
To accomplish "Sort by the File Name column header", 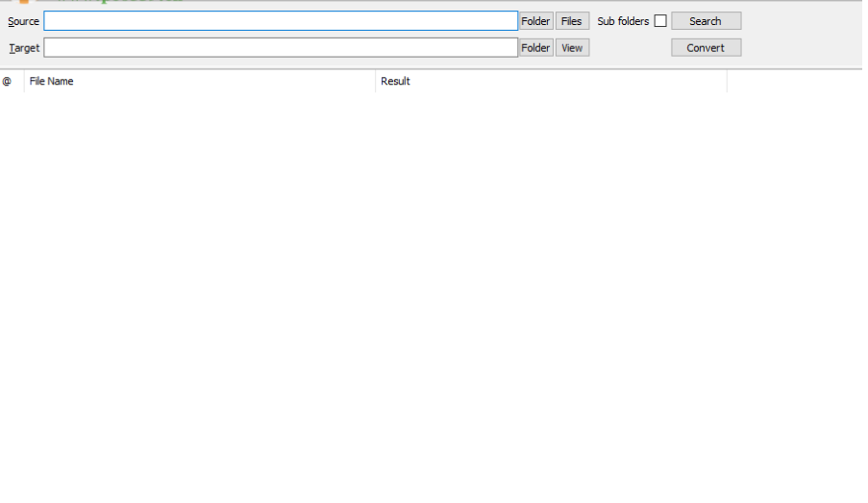I will point(200,81).
